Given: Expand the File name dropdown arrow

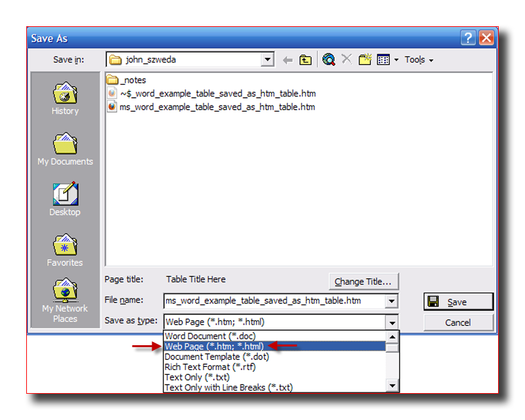Looking at the screenshot, I should (x=392, y=301).
